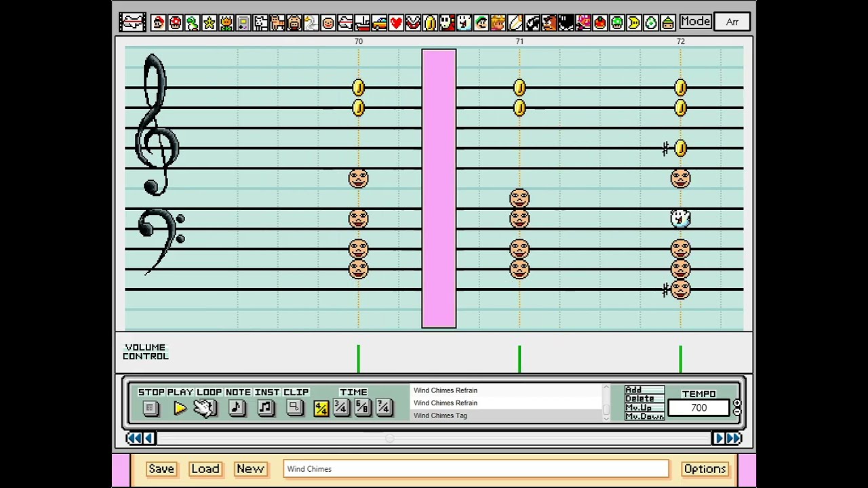Pick the Car instrument icon
This screenshot has height=488, width=868.
[x=379, y=22]
